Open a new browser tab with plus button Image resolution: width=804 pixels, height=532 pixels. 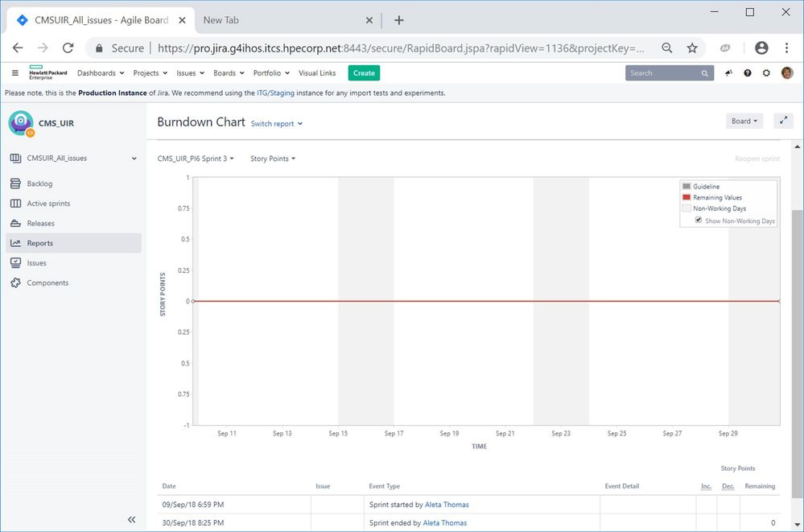coord(398,20)
